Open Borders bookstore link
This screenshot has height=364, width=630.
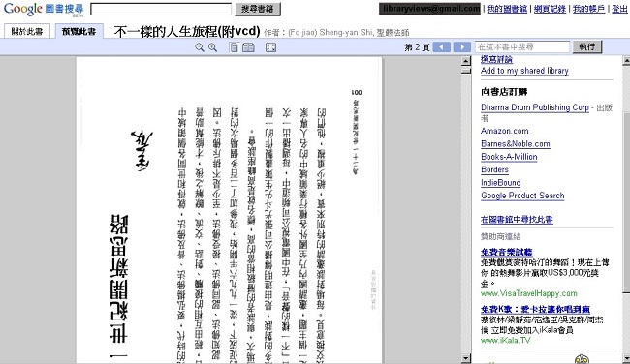point(494,169)
